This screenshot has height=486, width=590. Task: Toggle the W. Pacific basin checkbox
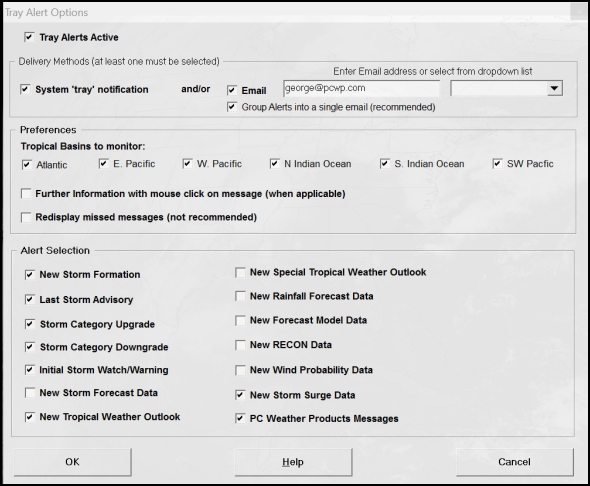(x=187, y=164)
